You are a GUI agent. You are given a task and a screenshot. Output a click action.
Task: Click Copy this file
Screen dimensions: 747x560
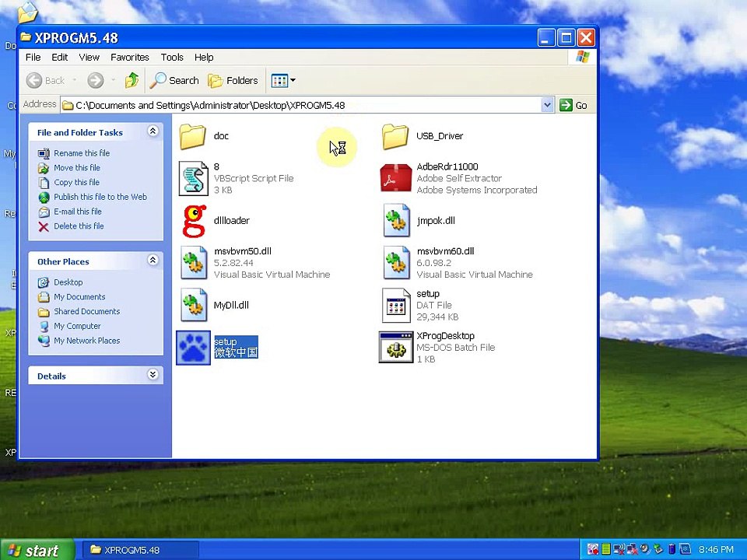[x=76, y=182]
